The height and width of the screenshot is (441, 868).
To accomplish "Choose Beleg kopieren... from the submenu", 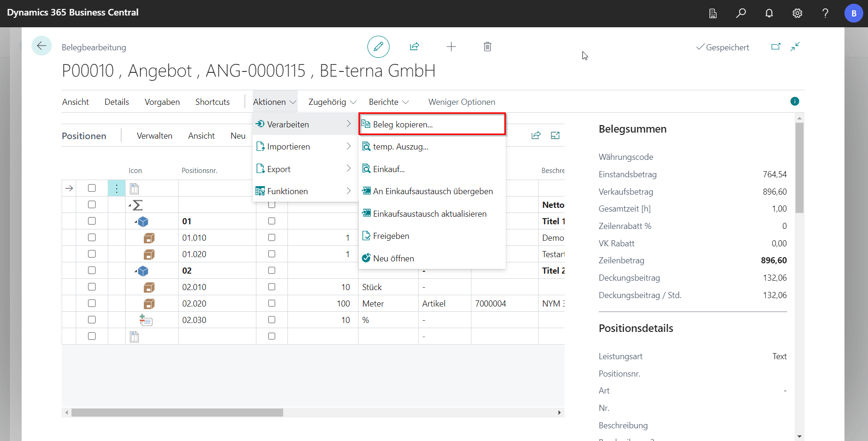I will (403, 125).
